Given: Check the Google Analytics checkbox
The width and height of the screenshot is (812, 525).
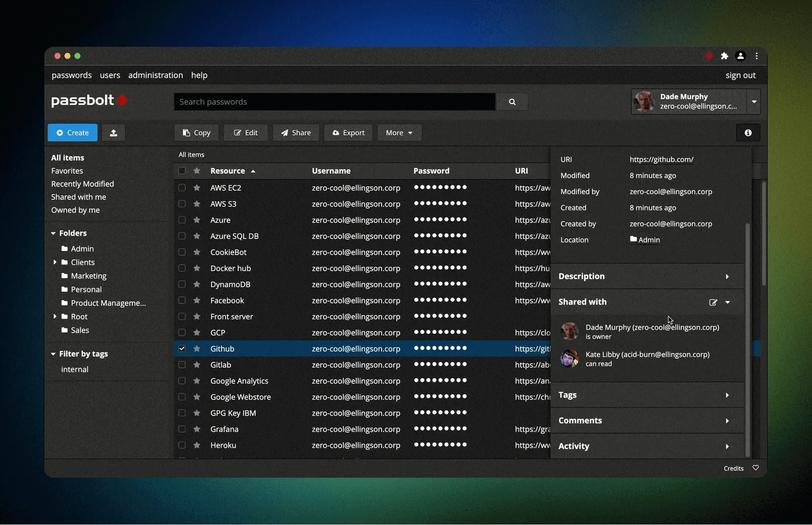Looking at the screenshot, I should 182,381.
